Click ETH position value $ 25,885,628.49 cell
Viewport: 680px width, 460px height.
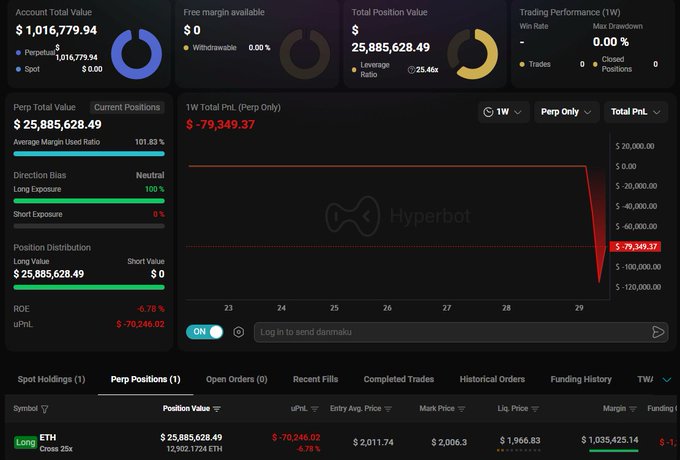191,437
